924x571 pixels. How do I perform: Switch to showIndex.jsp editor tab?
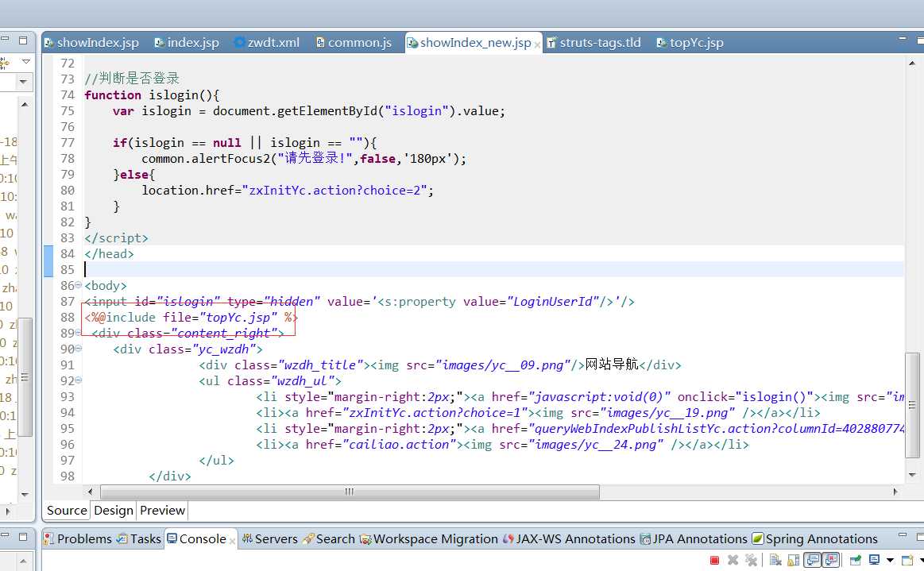point(91,42)
